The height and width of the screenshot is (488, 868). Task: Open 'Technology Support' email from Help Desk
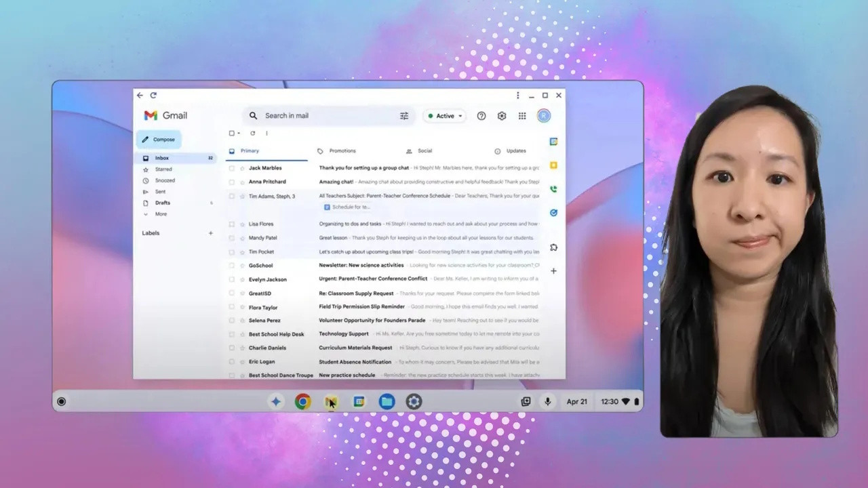click(344, 334)
